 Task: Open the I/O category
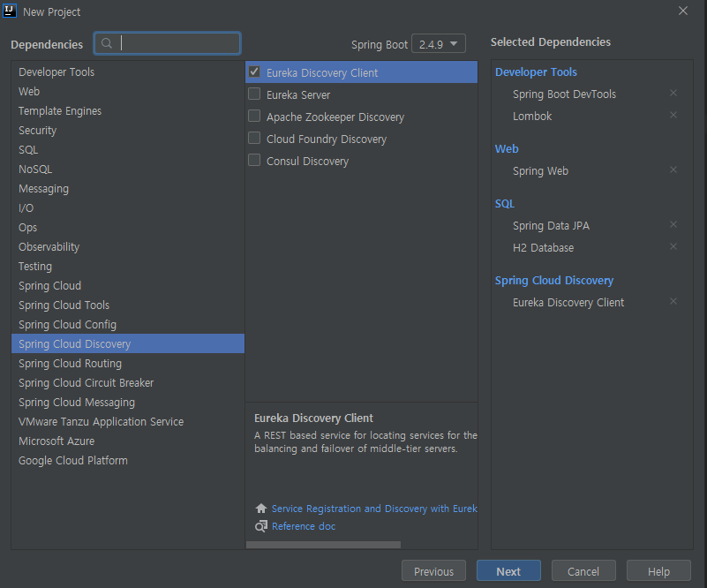[x=128, y=207]
